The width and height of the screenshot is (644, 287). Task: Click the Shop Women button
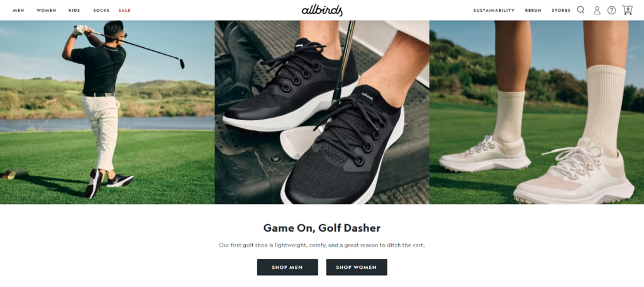(357, 267)
